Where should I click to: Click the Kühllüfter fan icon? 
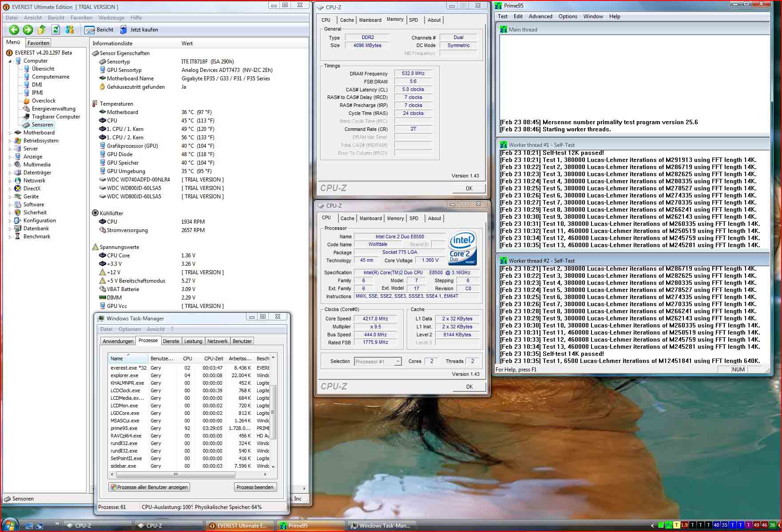pos(95,213)
